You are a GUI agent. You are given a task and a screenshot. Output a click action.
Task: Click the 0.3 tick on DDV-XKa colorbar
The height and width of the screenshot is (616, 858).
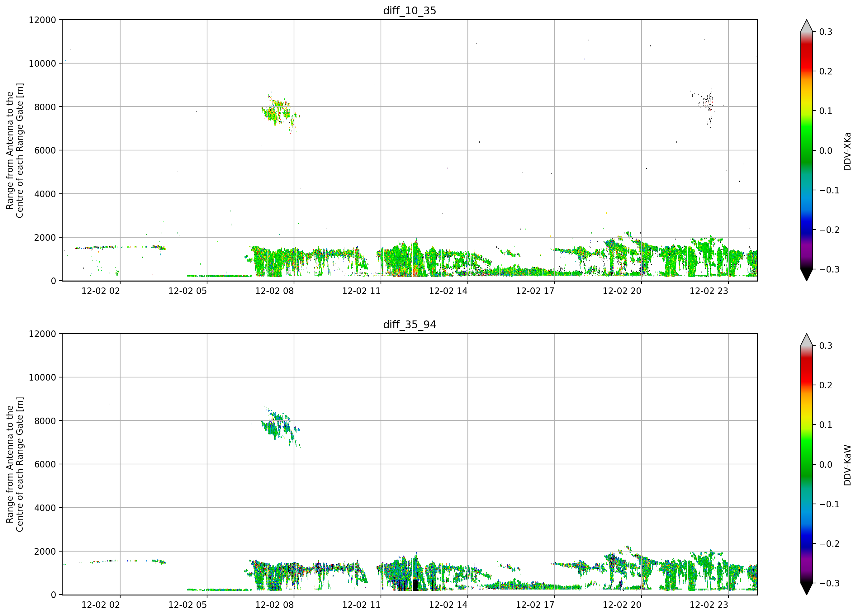[826, 32]
